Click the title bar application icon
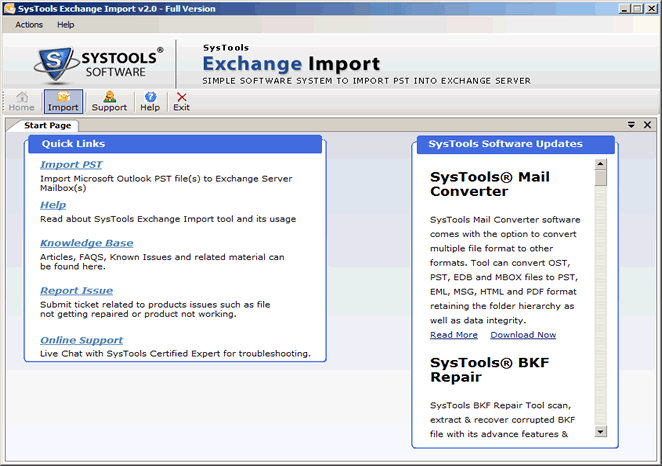 point(9,8)
